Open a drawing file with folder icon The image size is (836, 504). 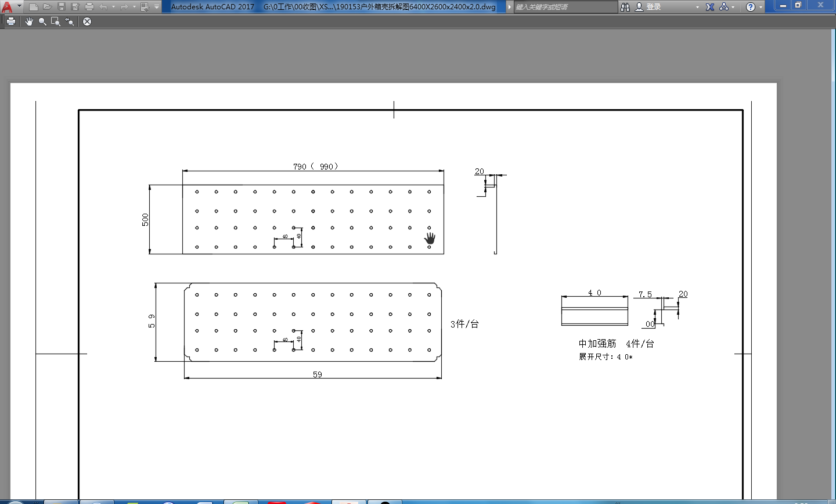(48, 7)
